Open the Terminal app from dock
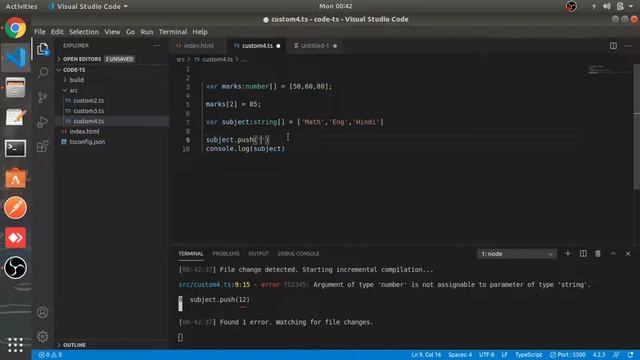The width and height of the screenshot is (640, 360). click(16, 148)
